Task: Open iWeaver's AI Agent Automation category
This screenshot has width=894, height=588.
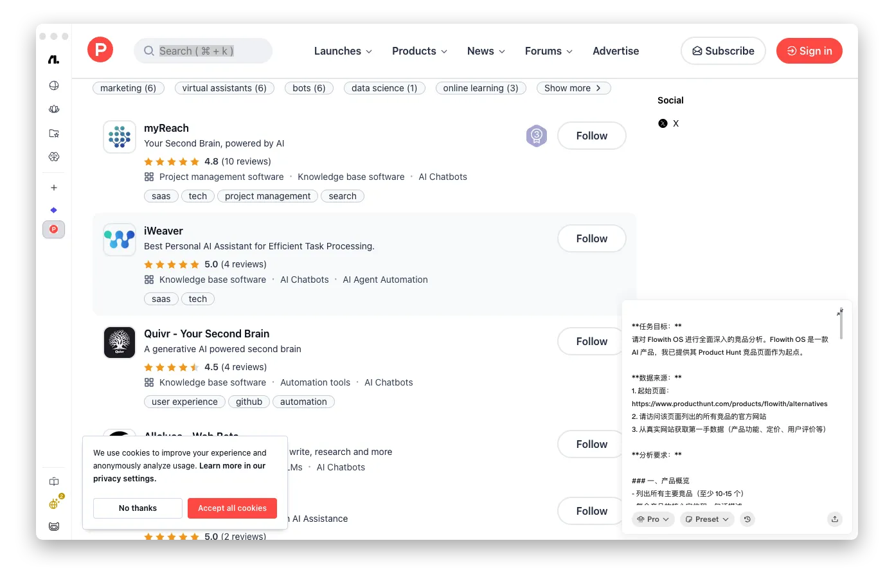Action: pos(385,280)
